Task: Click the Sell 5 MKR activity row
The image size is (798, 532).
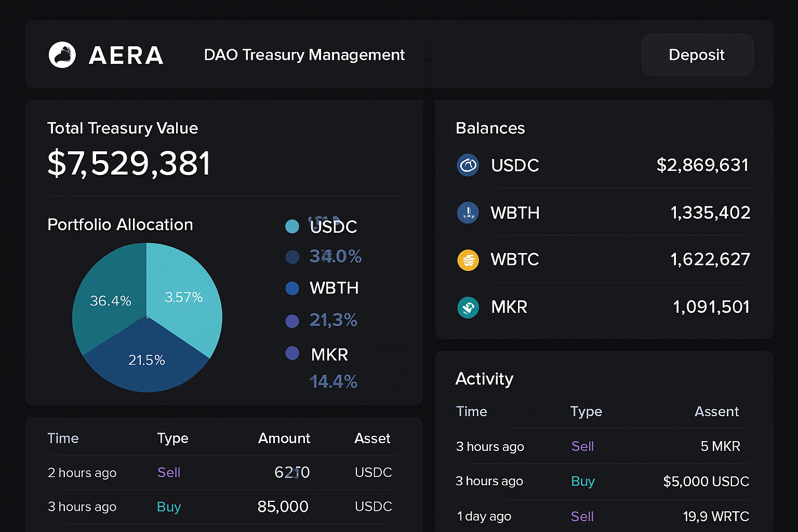Action: click(x=582, y=446)
